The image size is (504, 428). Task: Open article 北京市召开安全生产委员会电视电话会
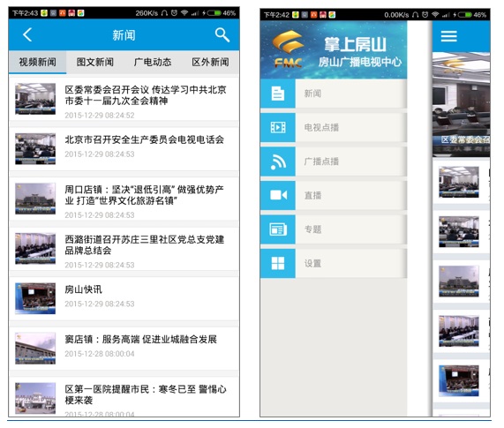pos(124,149)
